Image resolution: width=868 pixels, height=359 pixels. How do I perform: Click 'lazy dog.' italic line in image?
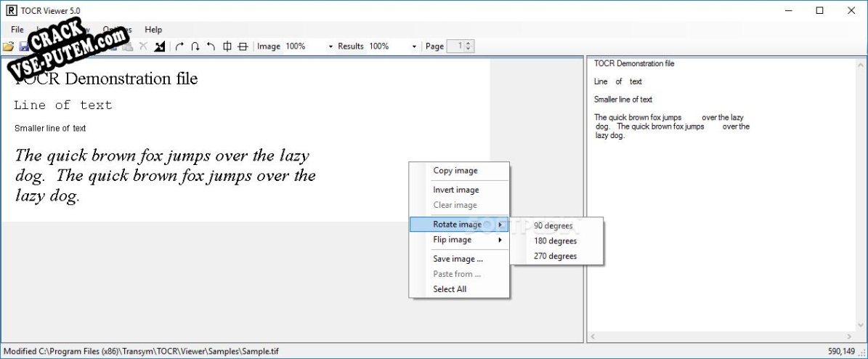(48, 195)
